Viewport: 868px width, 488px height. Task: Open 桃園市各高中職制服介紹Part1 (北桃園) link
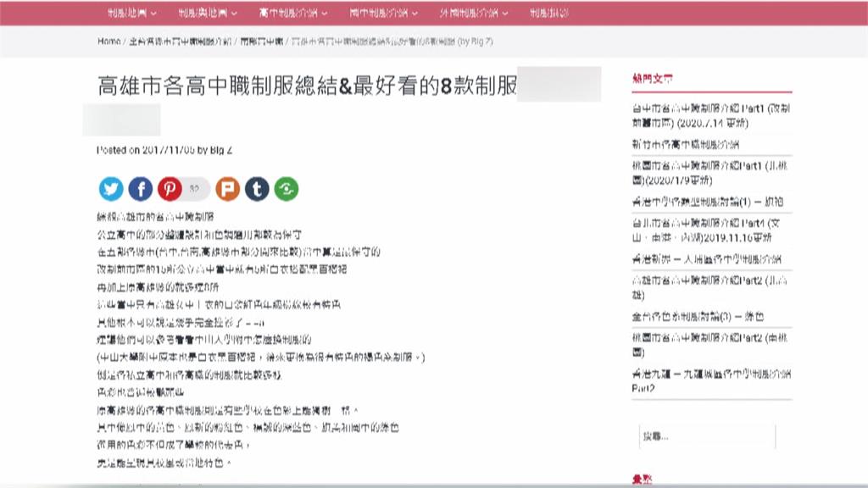709,173
